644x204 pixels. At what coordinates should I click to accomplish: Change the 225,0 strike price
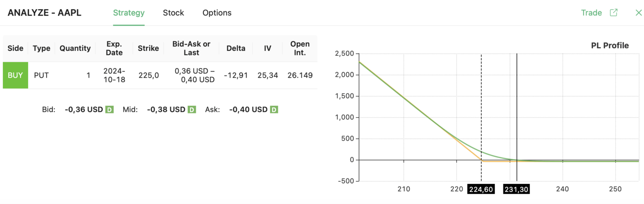148,76
